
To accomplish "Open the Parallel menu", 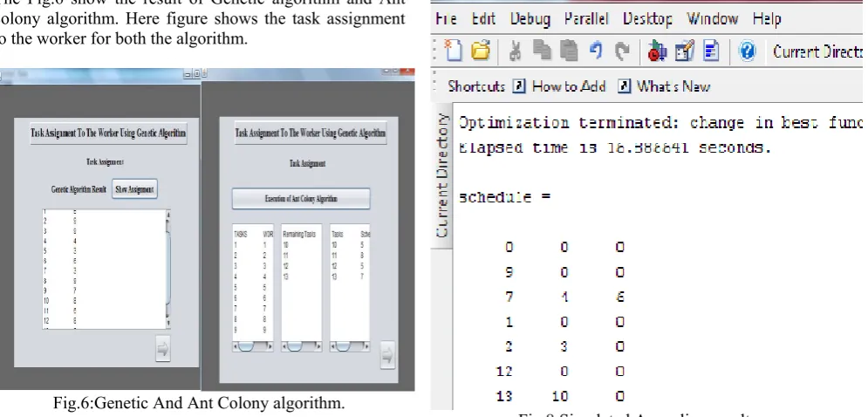I will 585,19.
